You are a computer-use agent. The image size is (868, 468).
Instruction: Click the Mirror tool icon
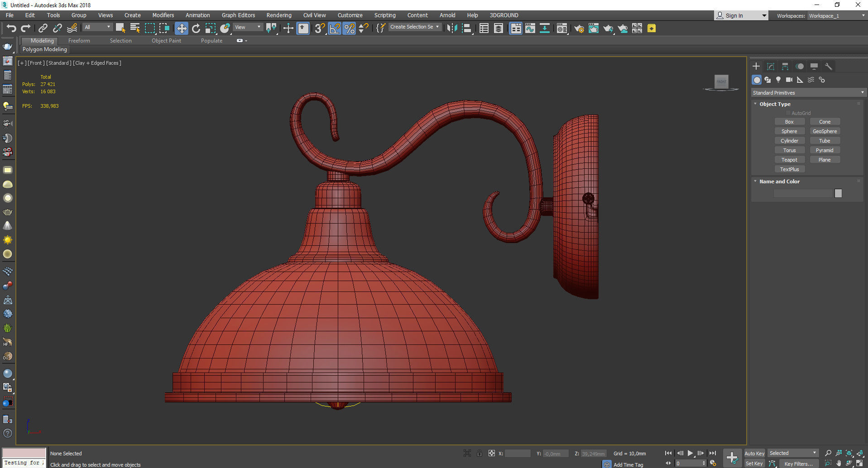[x=451, y=29]
